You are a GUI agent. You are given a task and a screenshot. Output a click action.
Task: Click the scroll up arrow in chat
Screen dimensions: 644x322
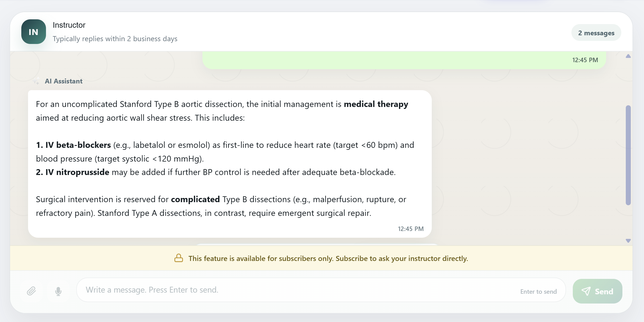tap(628, 56)
